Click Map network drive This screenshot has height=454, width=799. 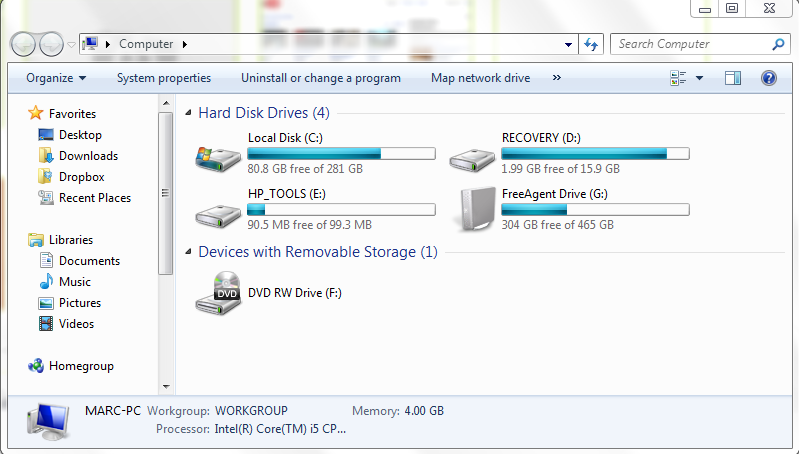[x=481, y=78]
